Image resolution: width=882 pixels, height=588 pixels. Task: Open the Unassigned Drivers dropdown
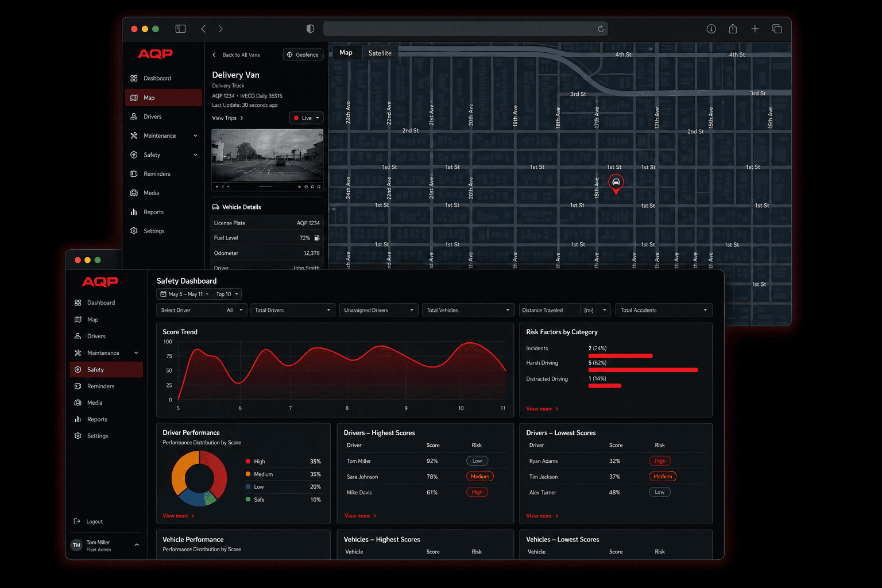pos(378,310)
